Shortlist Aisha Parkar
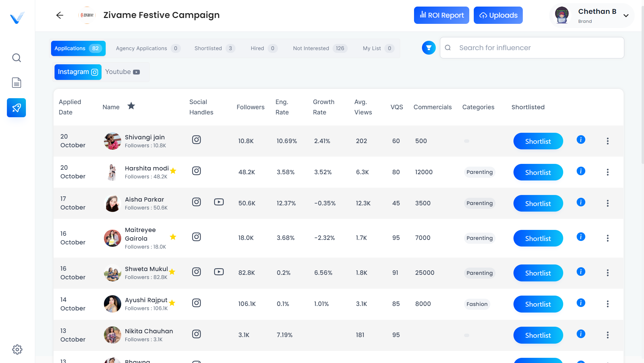This screenshot has height=363, width=644. 538,203
